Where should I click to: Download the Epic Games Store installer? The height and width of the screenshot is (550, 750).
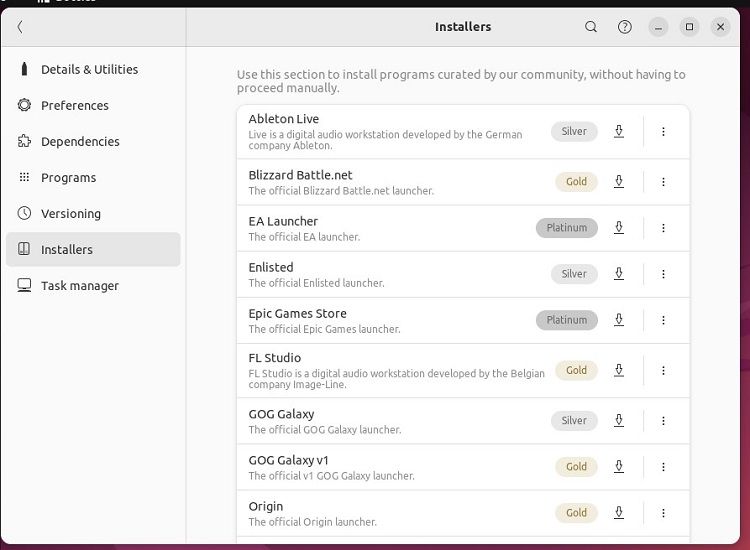[x=619, y=320]
